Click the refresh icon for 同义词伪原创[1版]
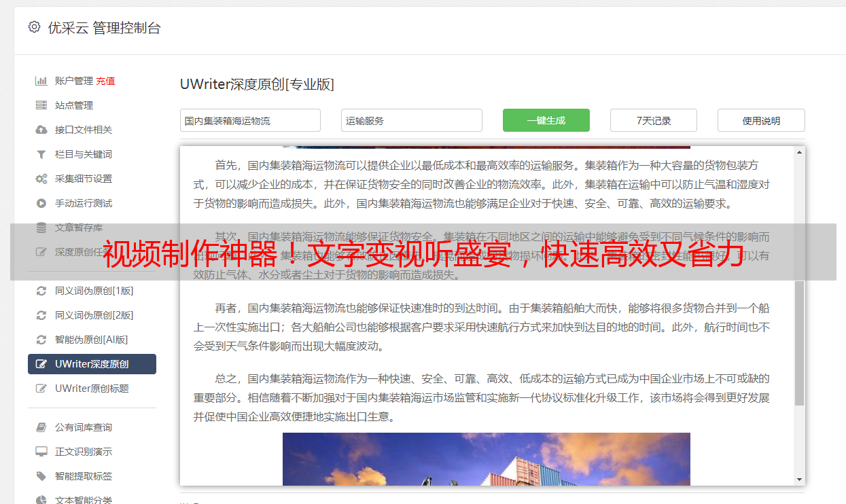The height and width of the screenshot is (504, 846). (41, 291)
